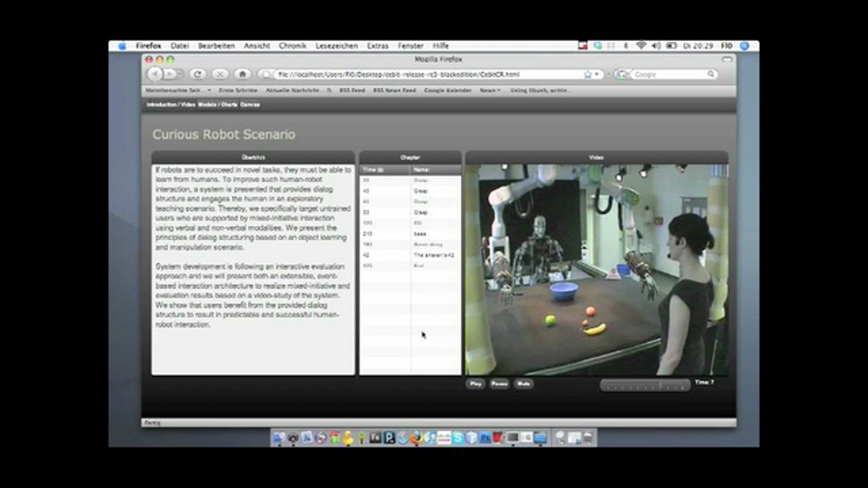
Task: Open the history dropdown beside forward arrow
Action: click(x=180, y=74)
